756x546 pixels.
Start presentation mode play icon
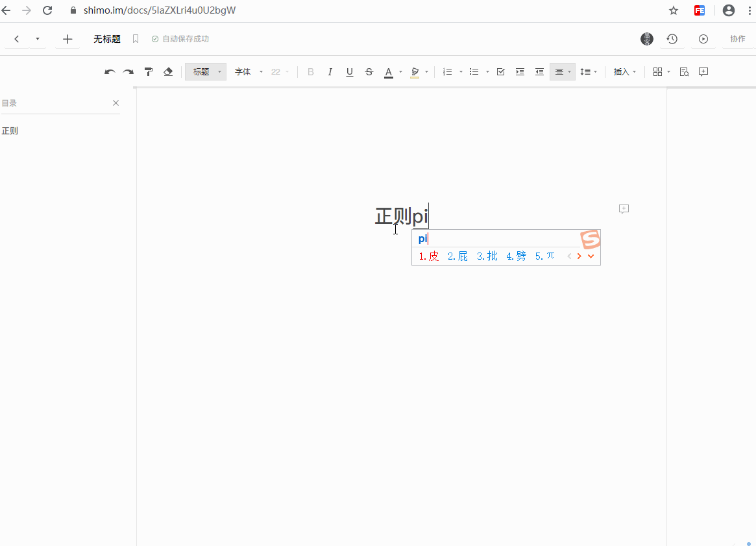703,39
